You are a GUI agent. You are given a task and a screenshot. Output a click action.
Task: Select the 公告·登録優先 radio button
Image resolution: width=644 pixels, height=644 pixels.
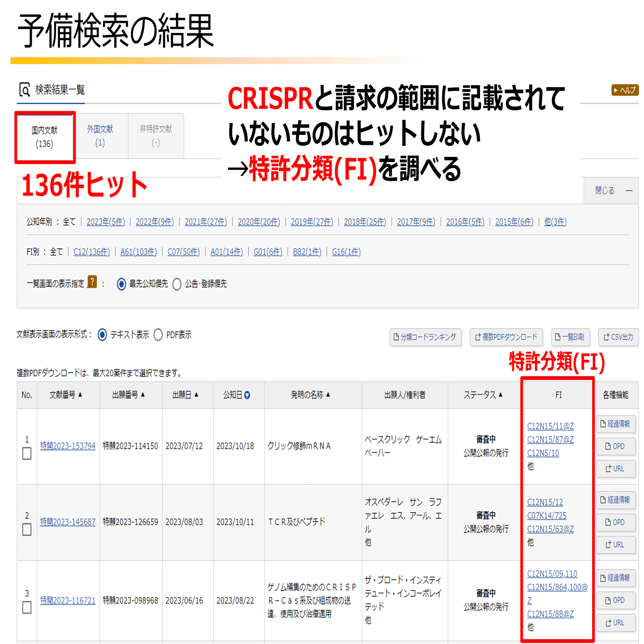click(177, 284)
